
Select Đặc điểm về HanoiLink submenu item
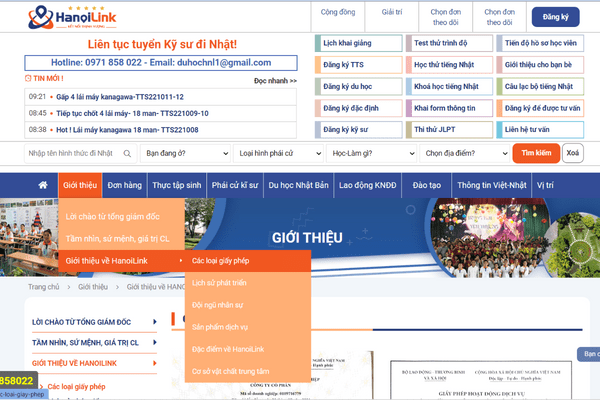click(x=248, y=349)
